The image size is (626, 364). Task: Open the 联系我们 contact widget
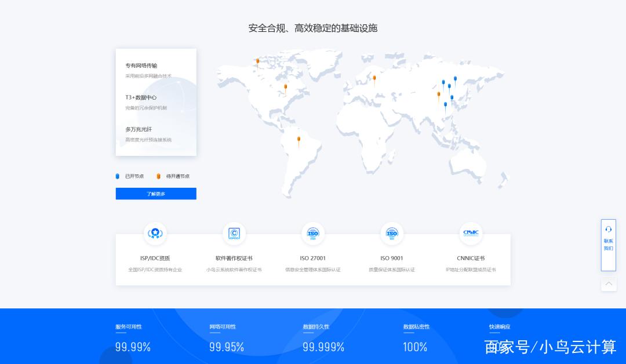pos(609,245)
